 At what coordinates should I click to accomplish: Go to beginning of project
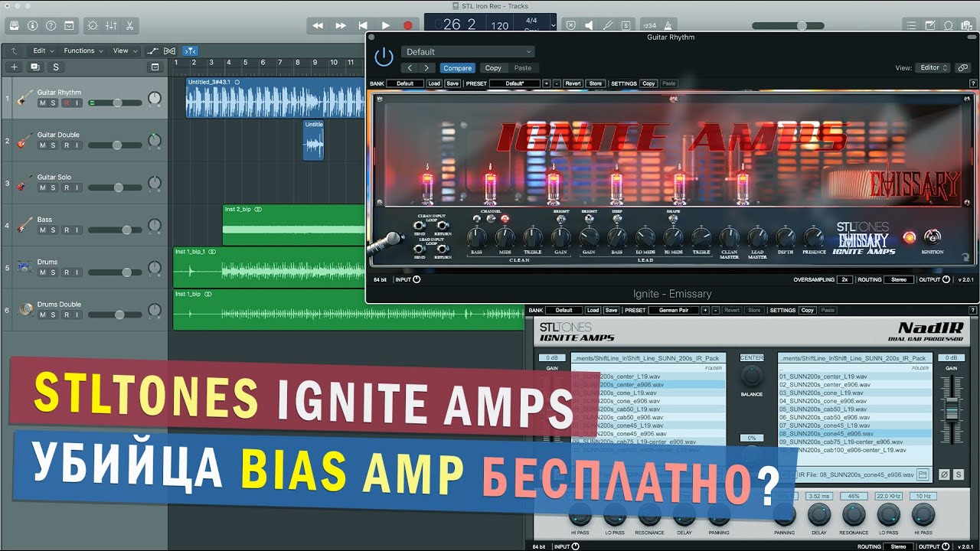363,25
